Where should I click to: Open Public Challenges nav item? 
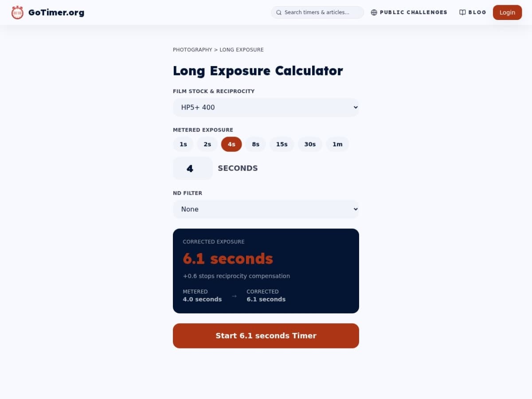(413, 12)
